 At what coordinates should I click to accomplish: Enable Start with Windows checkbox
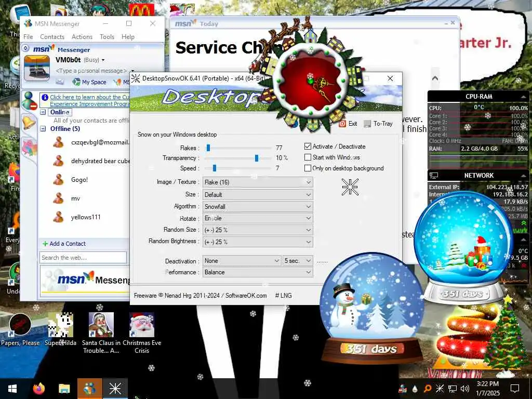[308, 157]
